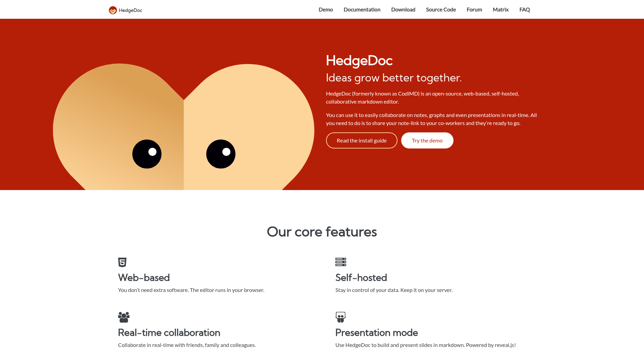Open the FAQ page

524,9
